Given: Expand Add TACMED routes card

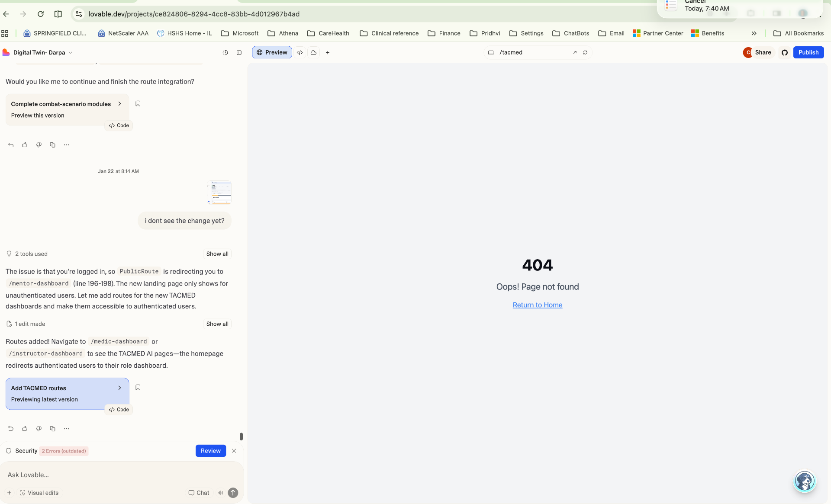Looking at the screenshot, I should tap(119, 388).
